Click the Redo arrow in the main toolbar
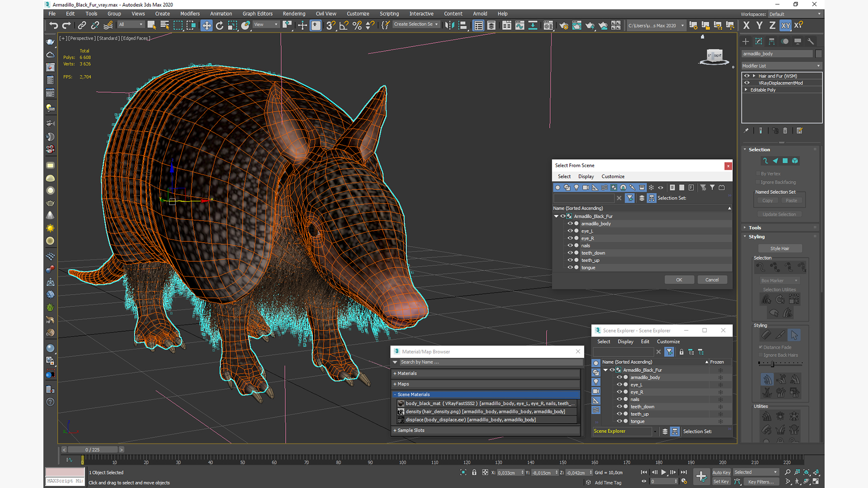This screenshot has height=488, width=868. click(66, 25)
